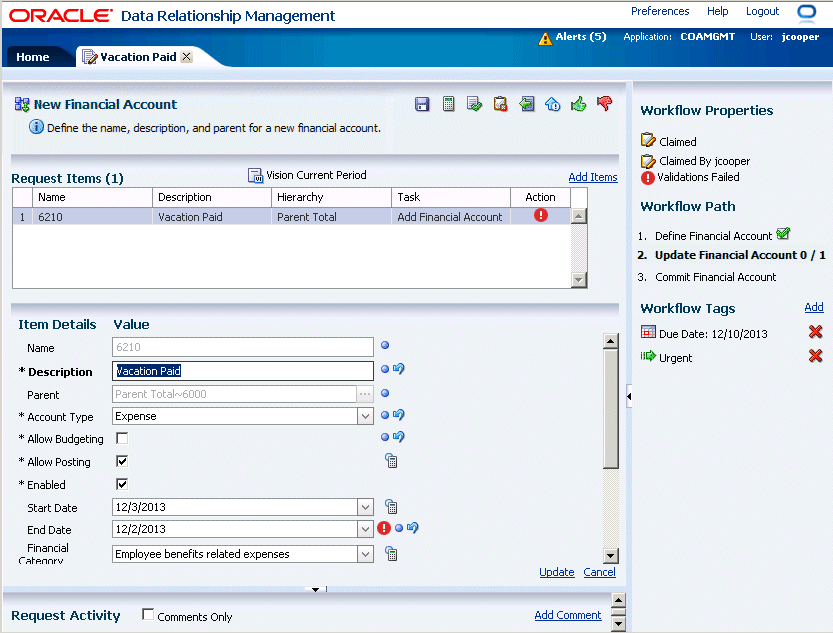Click red validation error icon beside End Date
The width and height of the screenshot is (833, 633).
(384, 528)
